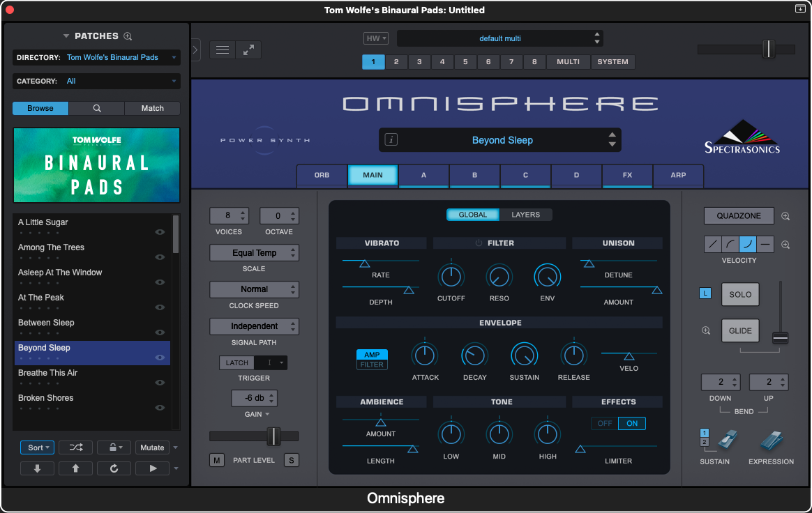Switch to the ARP tab
The height and width of the screenshot is (513, 812).
(678, 175)
